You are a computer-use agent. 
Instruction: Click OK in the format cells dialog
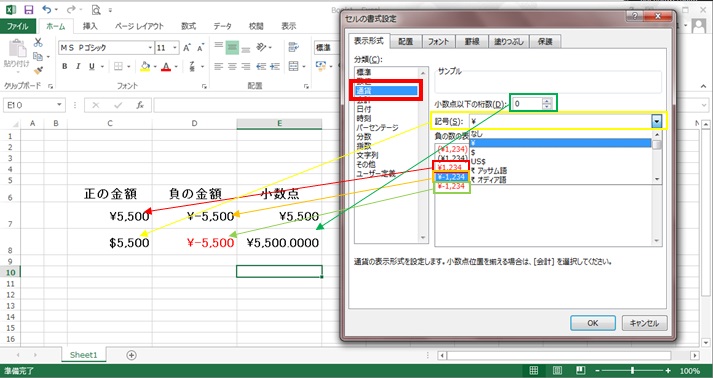pyautogui.click(x=592, y=323)
